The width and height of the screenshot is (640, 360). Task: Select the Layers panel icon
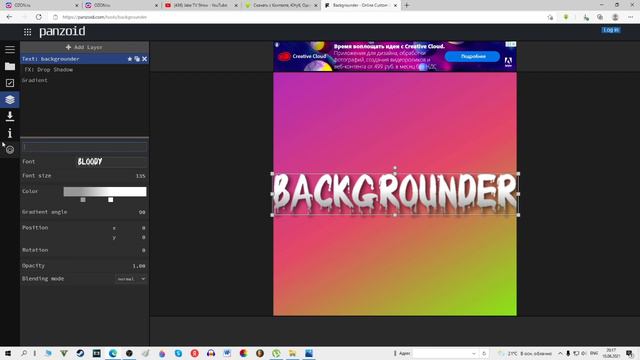[x=10, y=100]
